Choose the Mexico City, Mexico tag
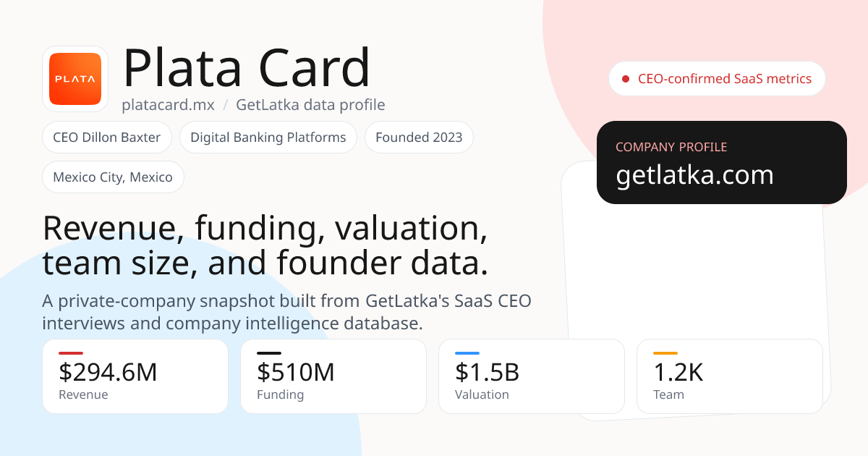Screen dimensions: 868x456 [x=113, y=177]
